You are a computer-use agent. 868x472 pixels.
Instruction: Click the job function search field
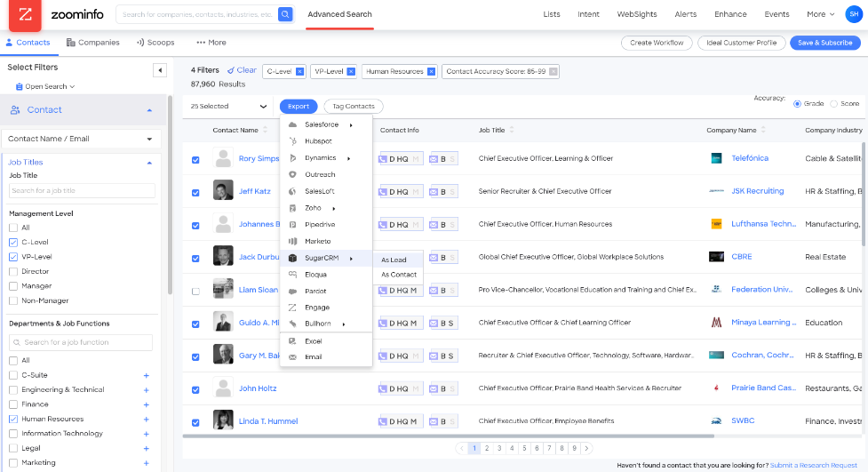tap(81, 342)
